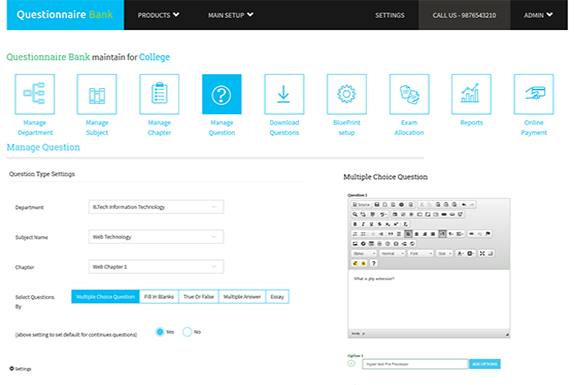Open the Department dropdown
The height and width of the screenshot is (385, 574).
(x=156, y=207)
